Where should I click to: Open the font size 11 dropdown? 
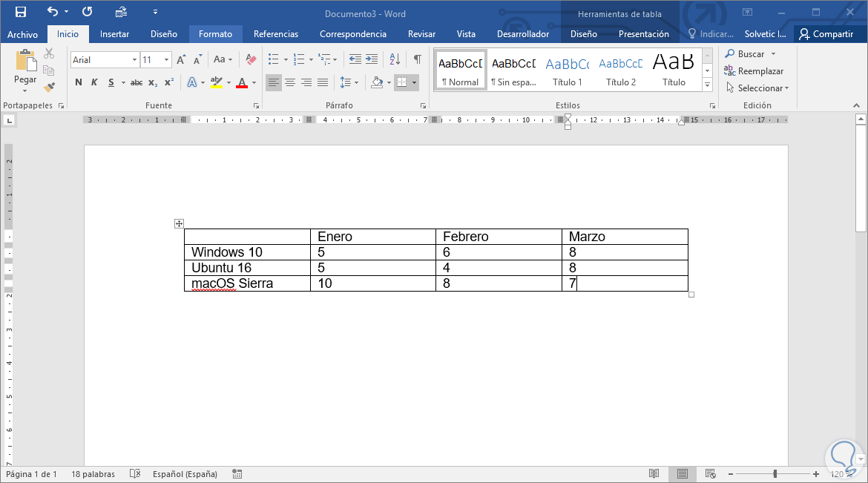tap(166, 60)
